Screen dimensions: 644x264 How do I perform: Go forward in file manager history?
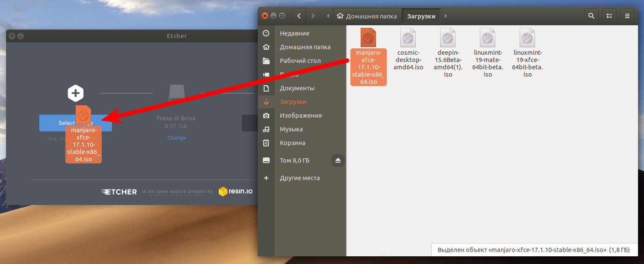[x=313, y=16]
